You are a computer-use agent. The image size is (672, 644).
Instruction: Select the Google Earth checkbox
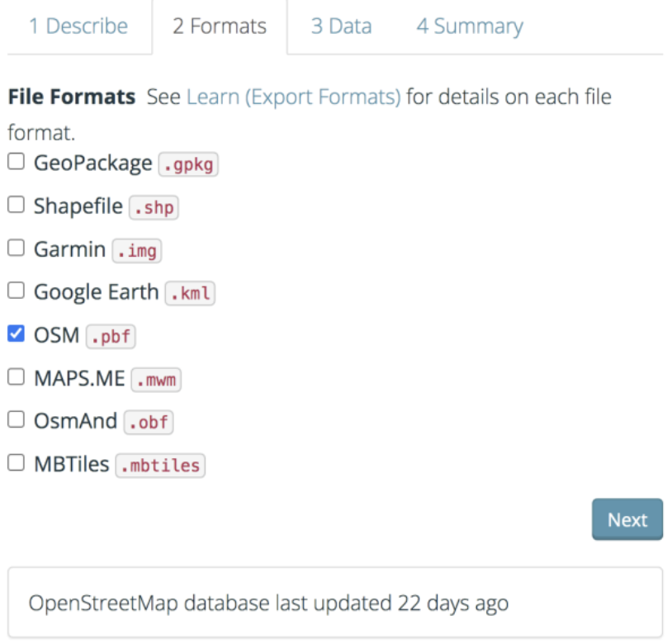click(x=17, y=291)
